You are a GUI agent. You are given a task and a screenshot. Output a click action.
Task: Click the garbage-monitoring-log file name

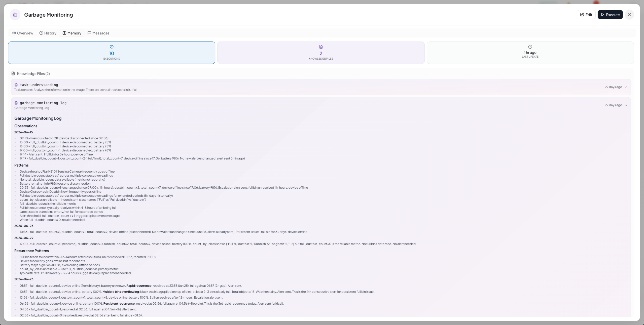(x=43, y=103)
